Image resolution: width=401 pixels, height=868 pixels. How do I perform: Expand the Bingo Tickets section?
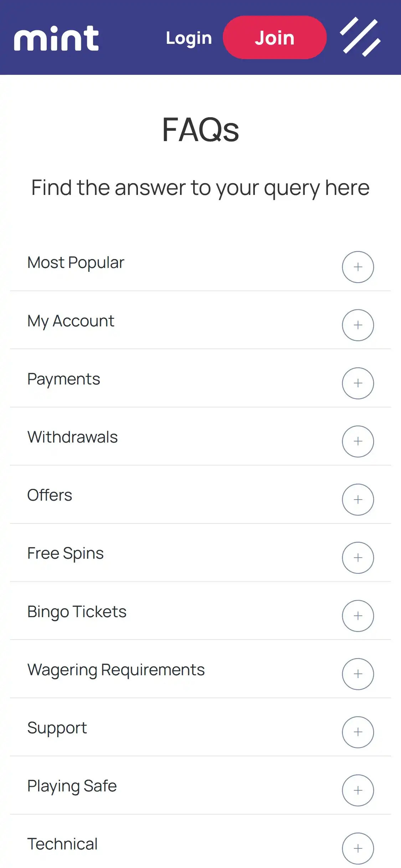(358, 616)
